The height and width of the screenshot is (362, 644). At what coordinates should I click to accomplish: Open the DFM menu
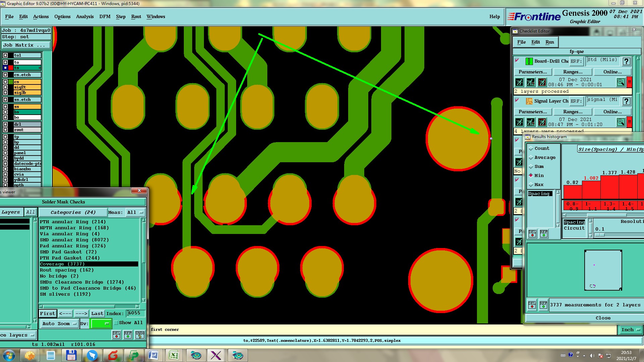(x=105, y=16)
